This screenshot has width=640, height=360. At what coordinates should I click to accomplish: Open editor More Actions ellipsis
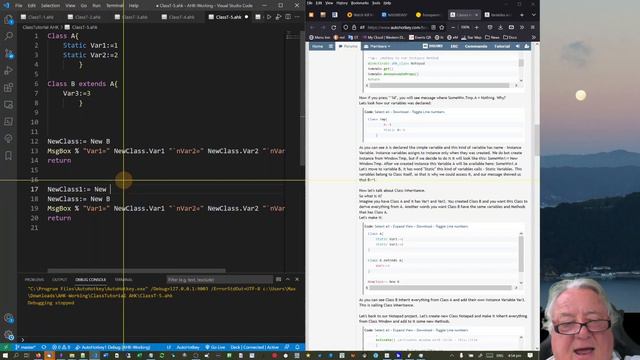coord(297,17)
